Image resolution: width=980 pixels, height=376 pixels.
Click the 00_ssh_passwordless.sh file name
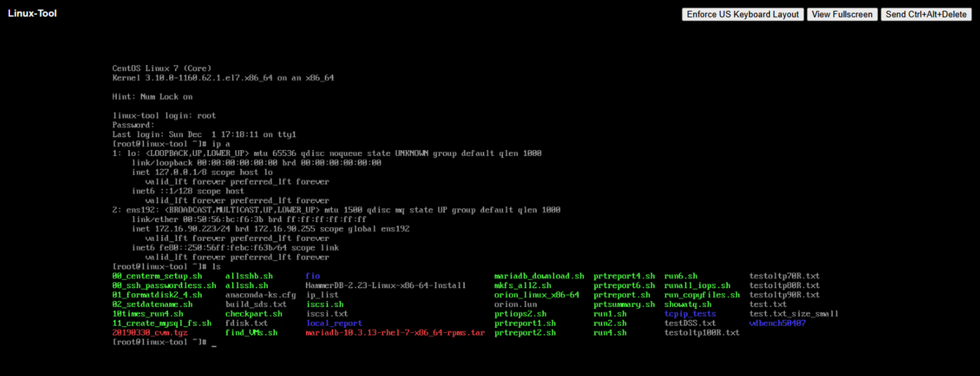tap(164, 286)
